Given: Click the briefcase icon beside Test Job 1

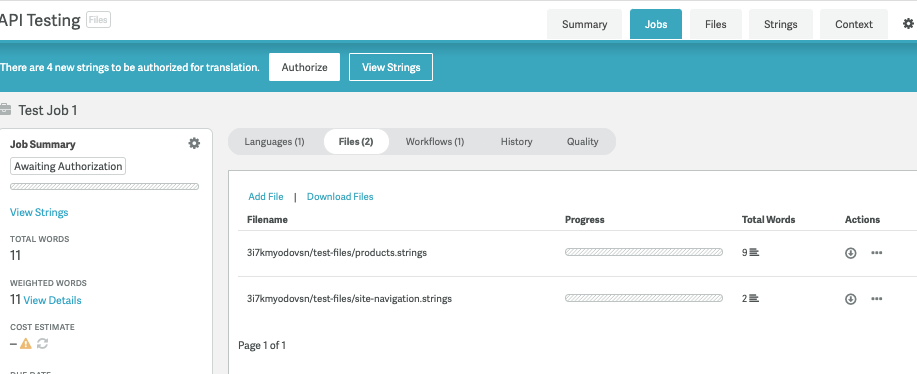Looking at the screenshot, I should [x=5, y=109].
